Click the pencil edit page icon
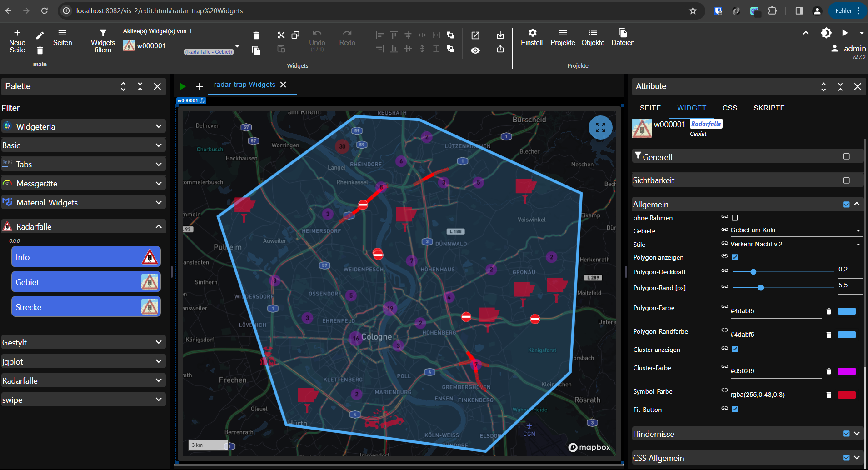This screenshot has width=868, height=470. pyautogui.click(x=40, y=35)
